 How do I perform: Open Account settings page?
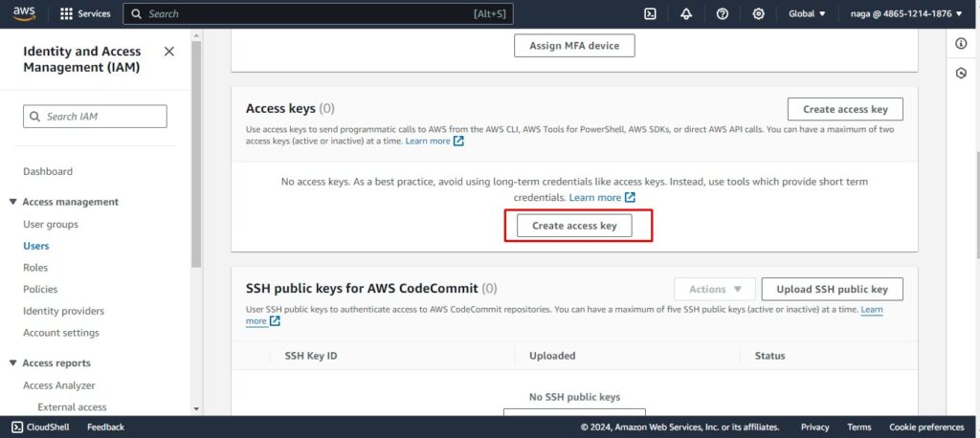[61, 333]
